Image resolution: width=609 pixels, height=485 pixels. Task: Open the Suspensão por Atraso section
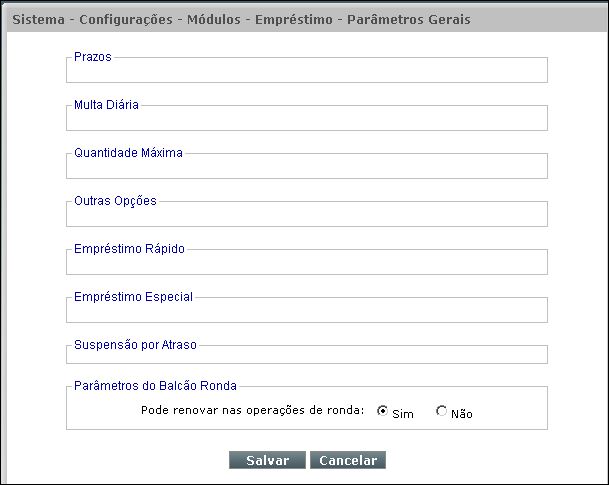click(x=136, y=345)
